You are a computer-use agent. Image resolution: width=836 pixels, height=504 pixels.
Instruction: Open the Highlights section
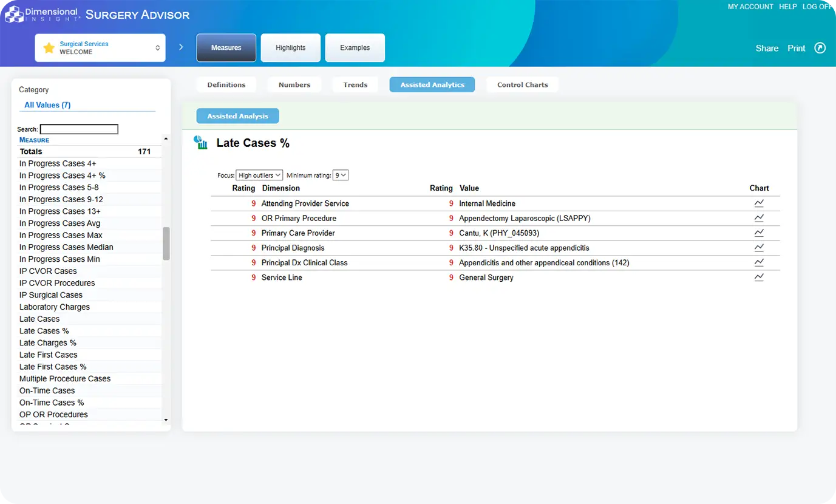[x=290, y=48]
